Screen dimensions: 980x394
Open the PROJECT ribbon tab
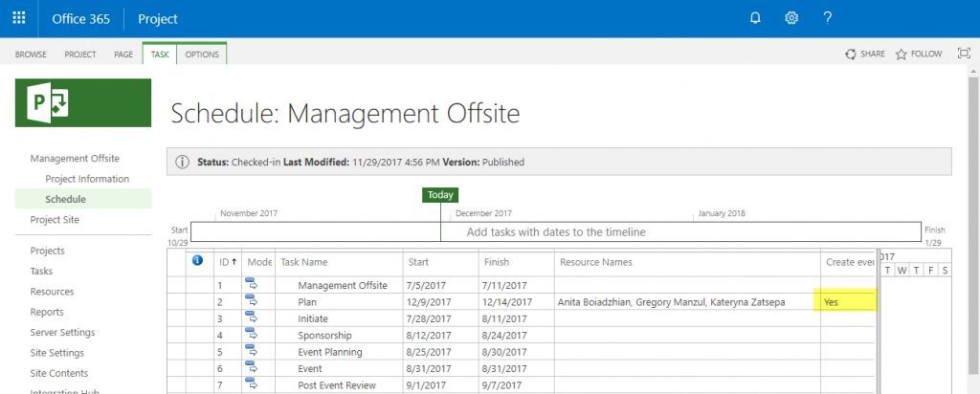pos(80,55)
